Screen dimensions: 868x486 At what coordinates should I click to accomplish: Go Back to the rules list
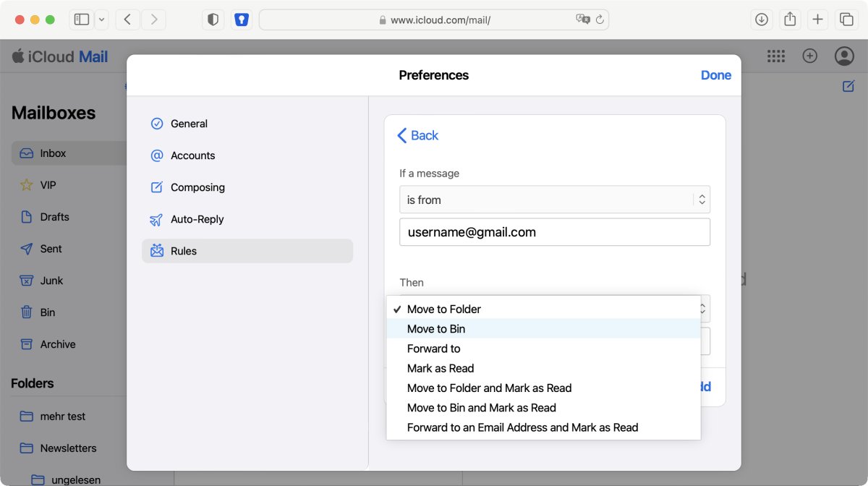coord(418,135)
